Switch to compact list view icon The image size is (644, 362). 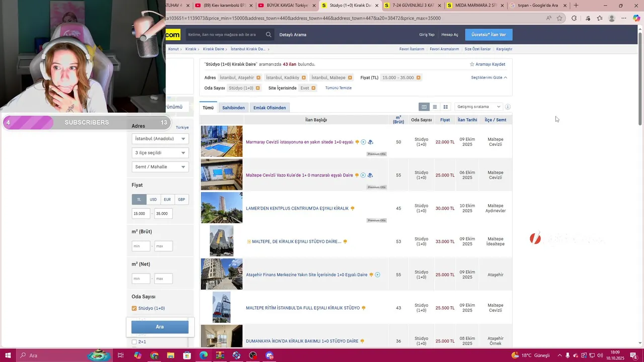click(x=435, y=107)
